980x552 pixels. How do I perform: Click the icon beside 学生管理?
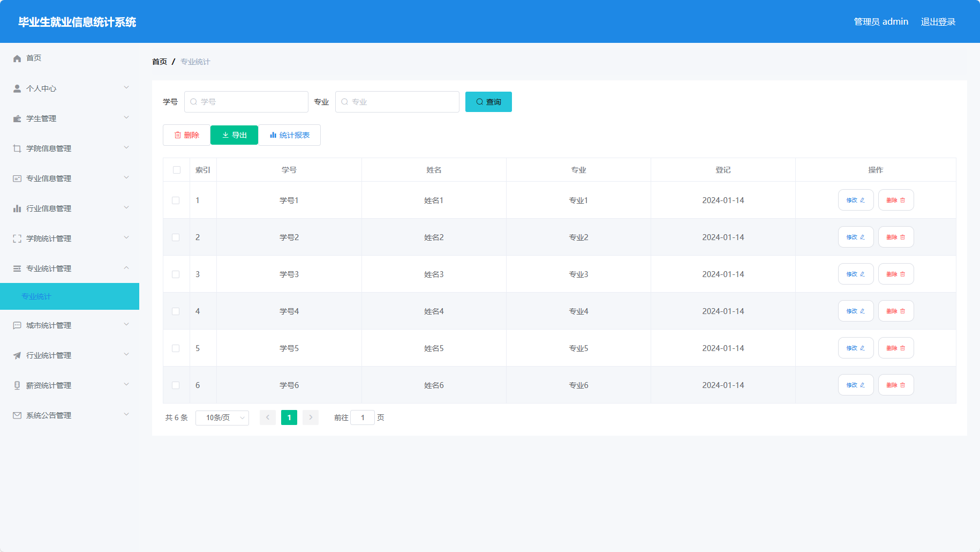17,118
